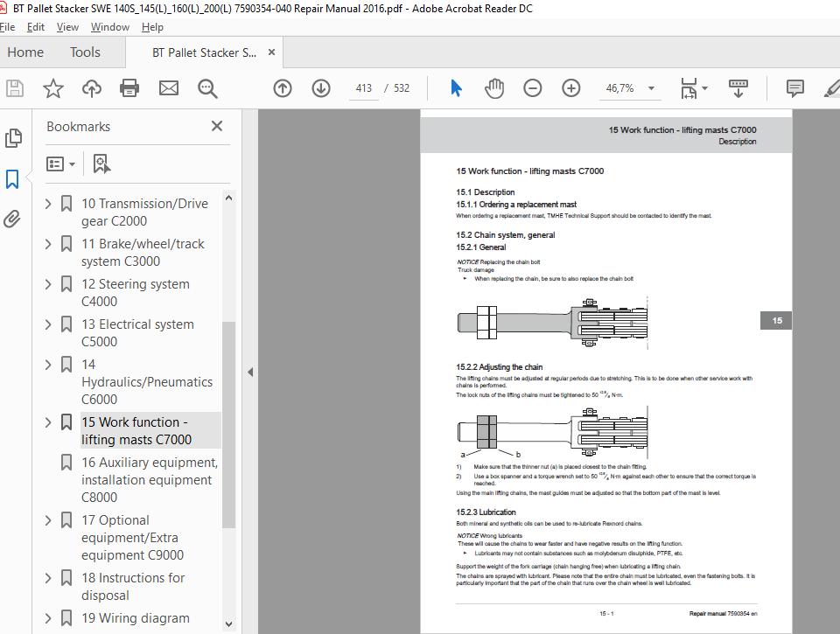This screenshot has height=634, width=840.
Task: Open bookmark 13 Electrical system C5000
Action: coord(137,332)
